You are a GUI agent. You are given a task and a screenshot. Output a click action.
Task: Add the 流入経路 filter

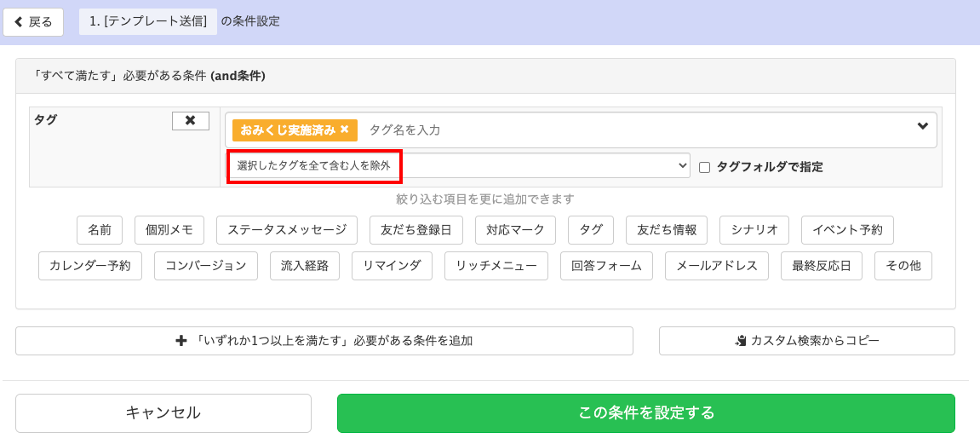coord(305,266)
